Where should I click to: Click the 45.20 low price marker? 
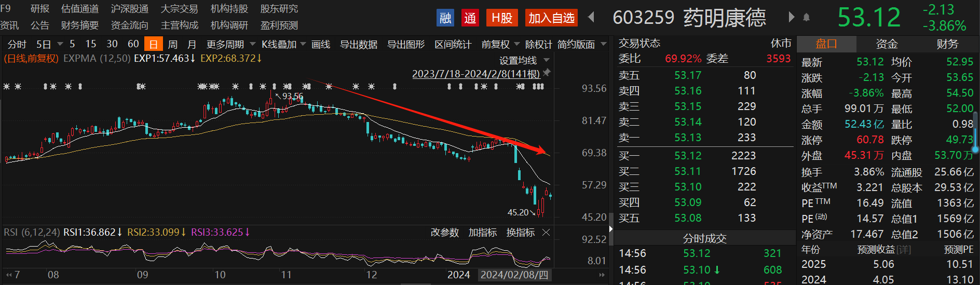(518, 212)
